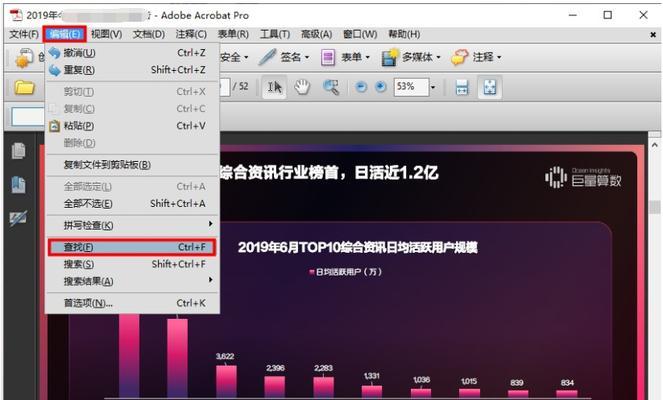Open the 工具(T) menu
The image size is (663, 400).
(x=275, y=34)
